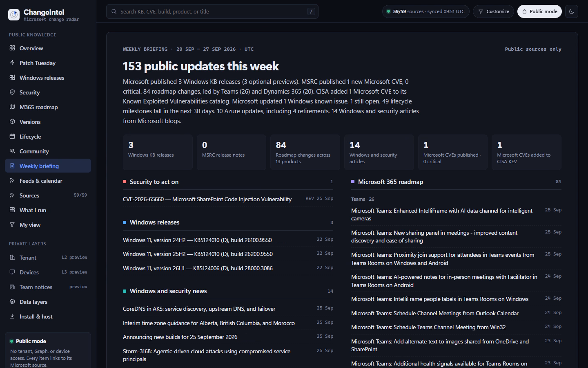Image resolution: width=588 pixels, height=368 pixels.
Task: Open Interim time zone guidance article
Action: (x=228, y=323)
